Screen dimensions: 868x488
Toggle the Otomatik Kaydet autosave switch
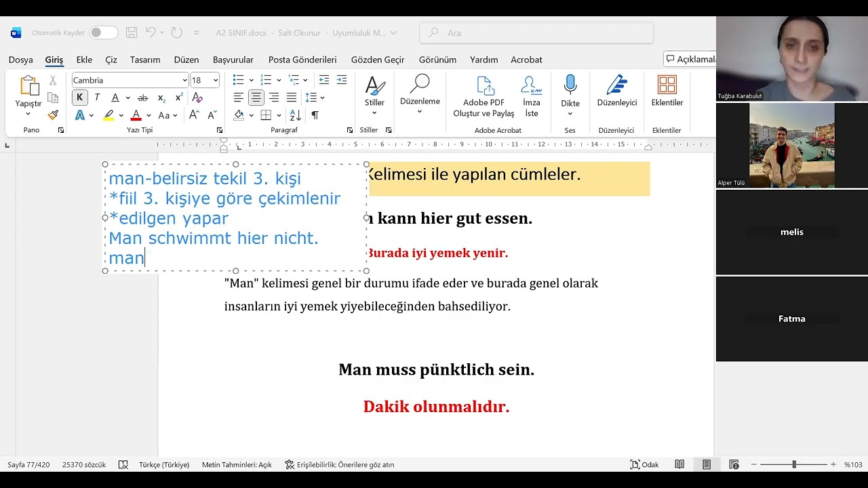pos(103,33)
